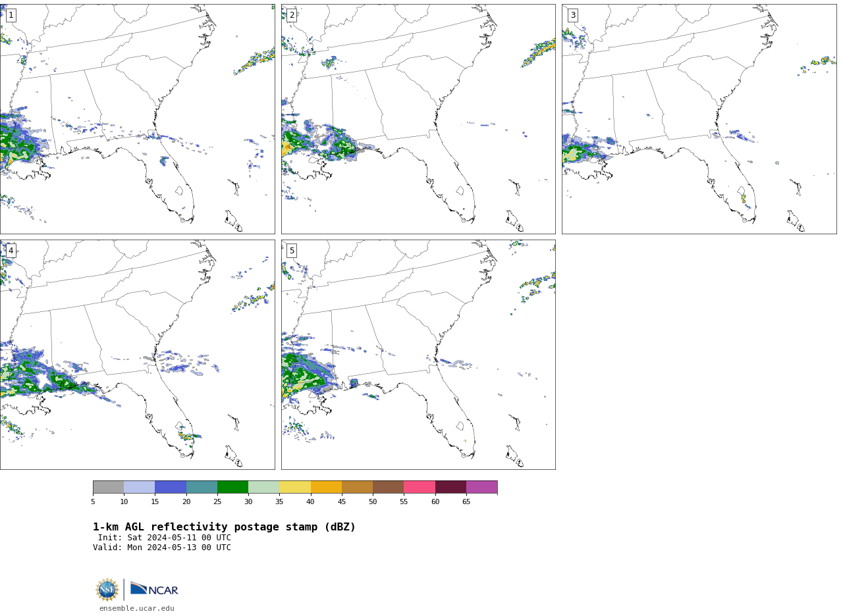Screen dimensions: 843x616
Task: Click the Init: Sat 2024-05-11 00 UTC text
Action: (165, 538)
